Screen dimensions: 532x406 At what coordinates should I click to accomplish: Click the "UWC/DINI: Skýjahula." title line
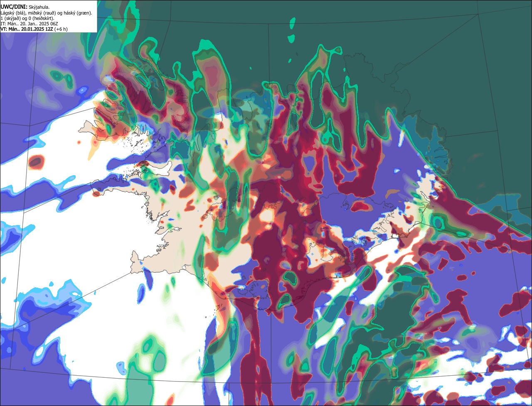[x=25, y=7]
